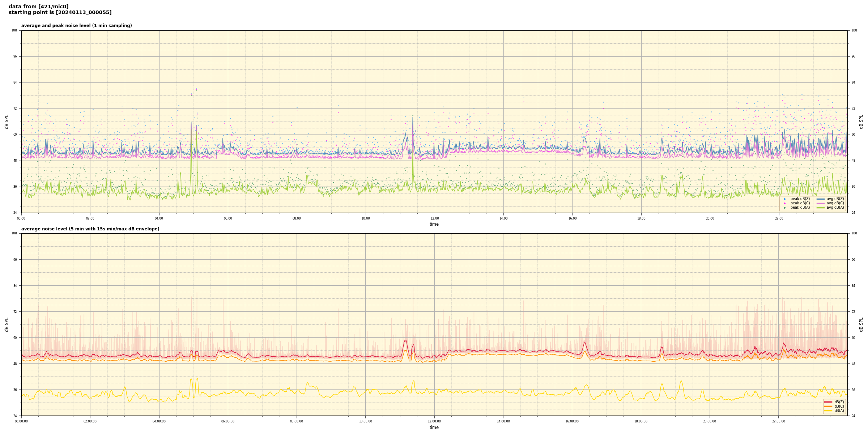The height and width of the screenshot is (434, 868).
Task: Click the 'data from [421/mic0]' header text
Action: 38,7
